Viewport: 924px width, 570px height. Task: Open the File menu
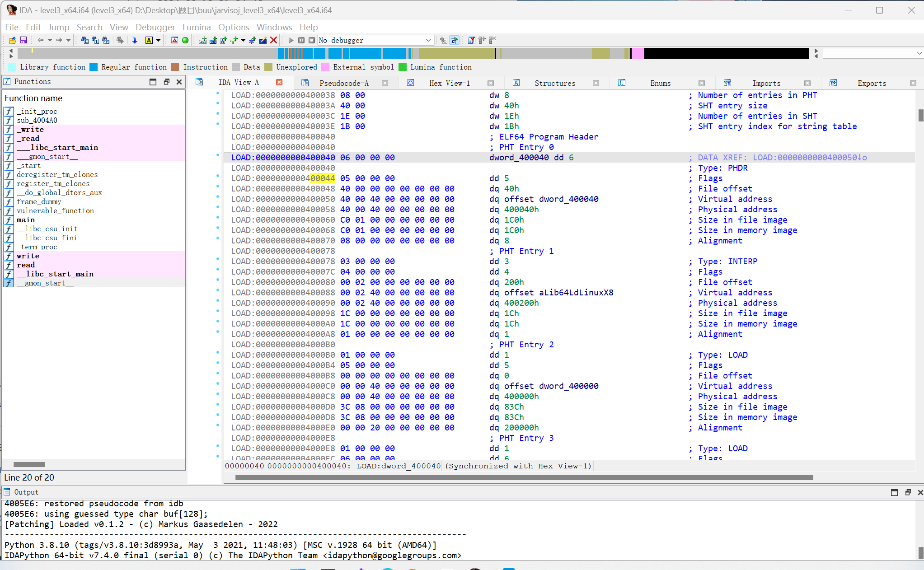pos(12,27)
